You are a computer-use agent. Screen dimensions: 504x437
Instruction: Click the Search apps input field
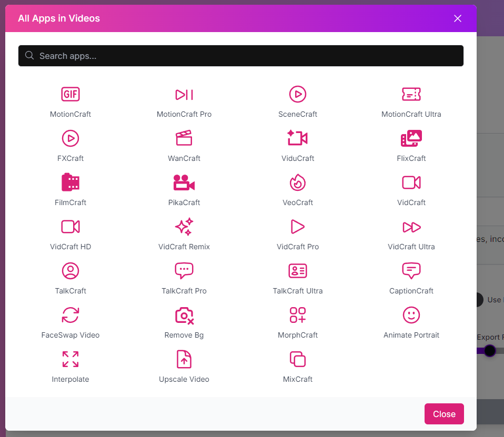pyautogui.click(x=241, y=56)
